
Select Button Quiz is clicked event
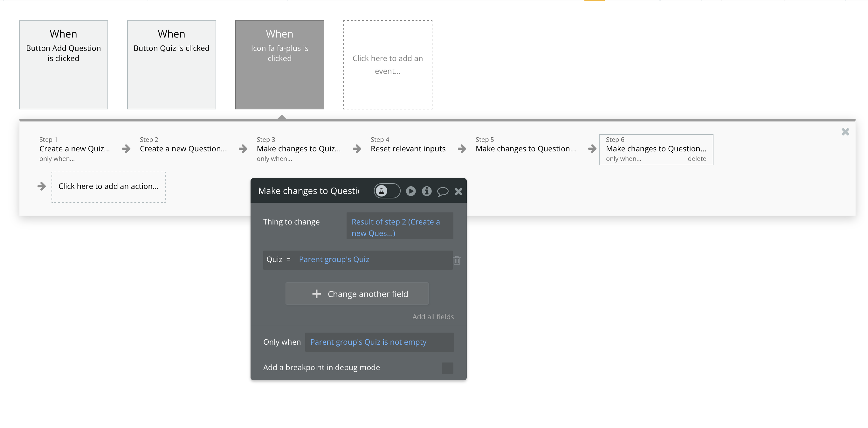[171, 65]
